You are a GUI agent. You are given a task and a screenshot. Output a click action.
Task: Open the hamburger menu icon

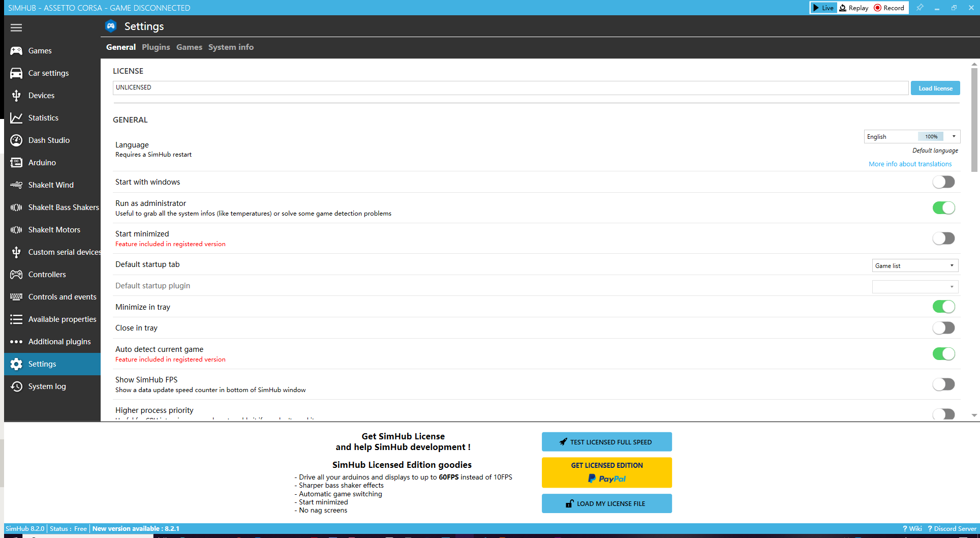tap(16, 27)
